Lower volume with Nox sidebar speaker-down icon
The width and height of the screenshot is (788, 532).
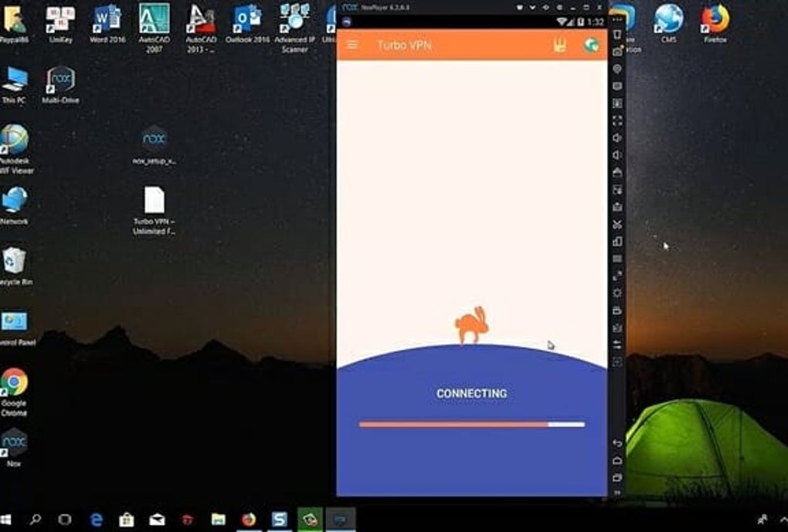click(617, 154)
